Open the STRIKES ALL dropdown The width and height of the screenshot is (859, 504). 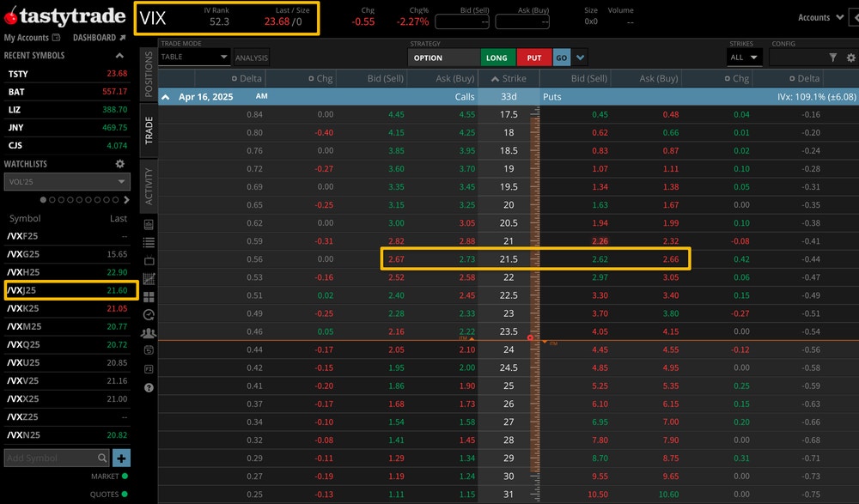[744, 56]
